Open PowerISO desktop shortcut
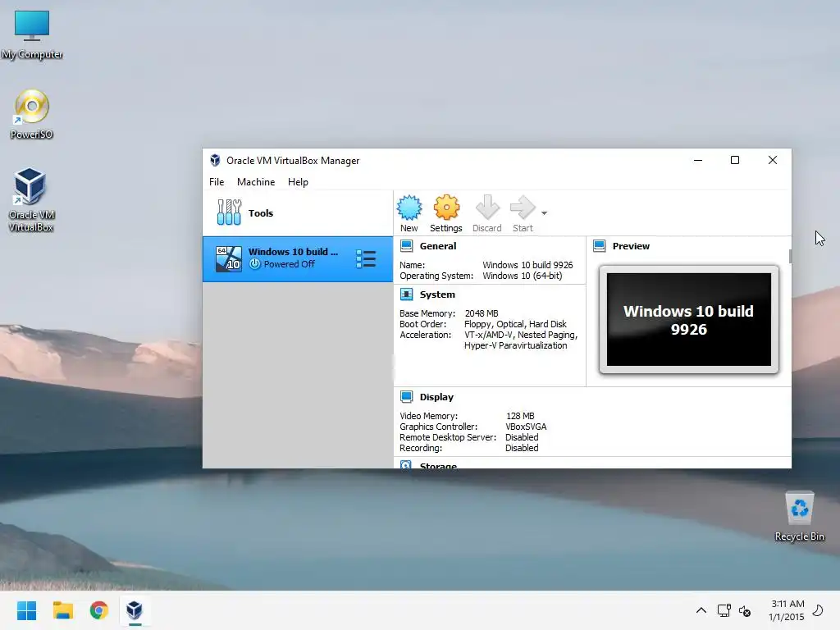Image resolution: width=840 pixels, height=630 pixels. point(32,115)
